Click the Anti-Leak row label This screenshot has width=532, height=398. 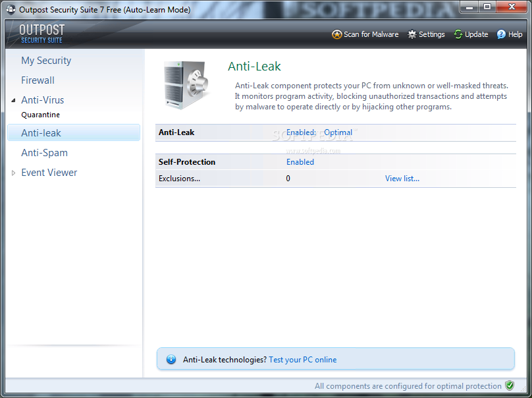(x=176, y=132)
